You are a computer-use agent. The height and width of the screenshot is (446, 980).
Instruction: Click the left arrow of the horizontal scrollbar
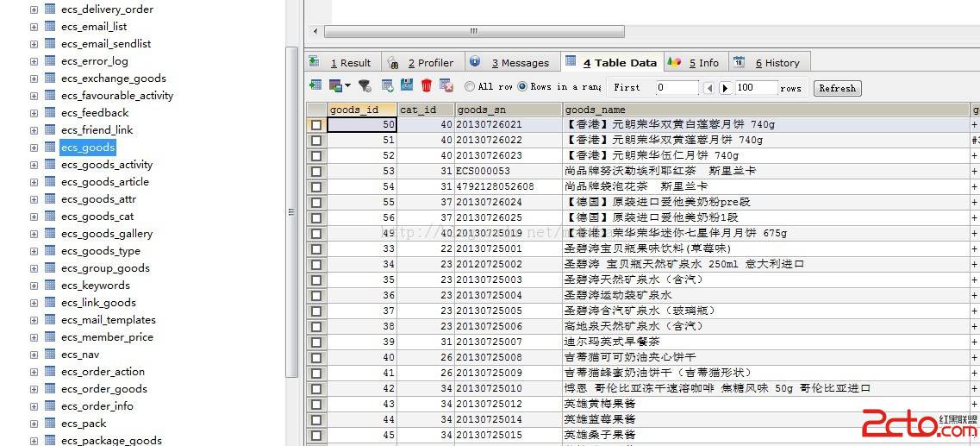(315, 31)
